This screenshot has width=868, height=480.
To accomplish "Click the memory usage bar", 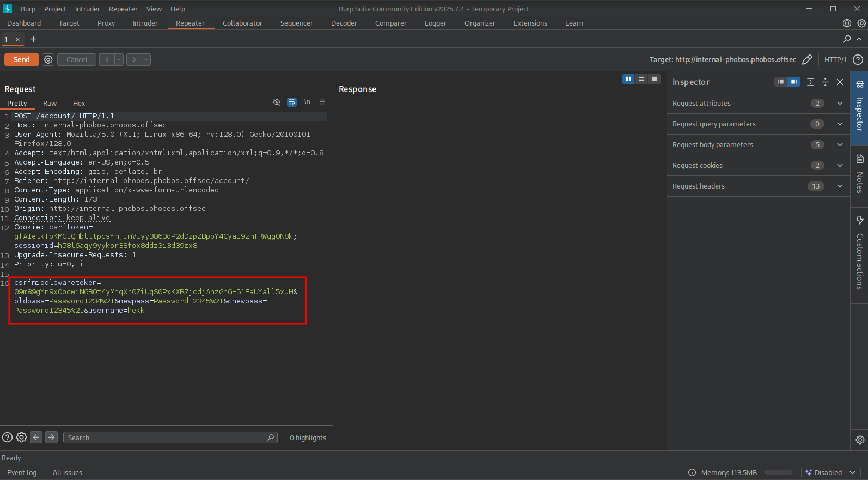I will click(x=779, y=472).
